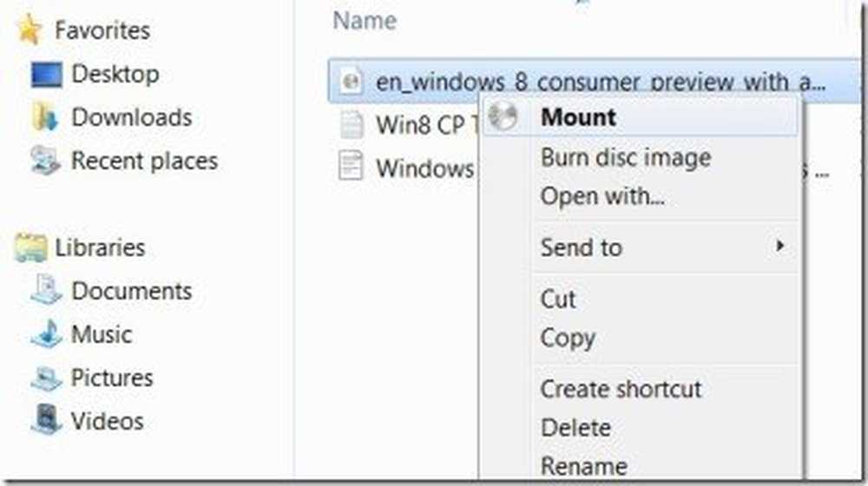
Task: Choose Copy in the context menu
Action: (x=568, y=338)
